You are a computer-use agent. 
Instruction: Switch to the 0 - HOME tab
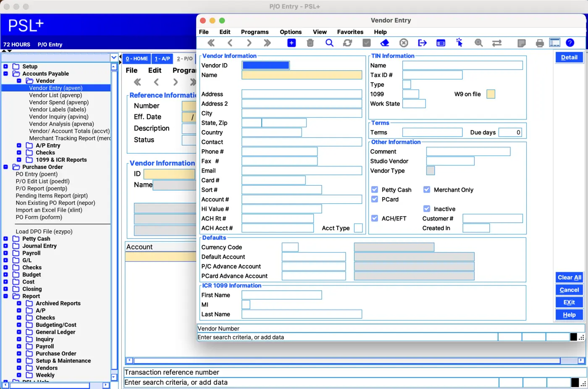[137, 59]
